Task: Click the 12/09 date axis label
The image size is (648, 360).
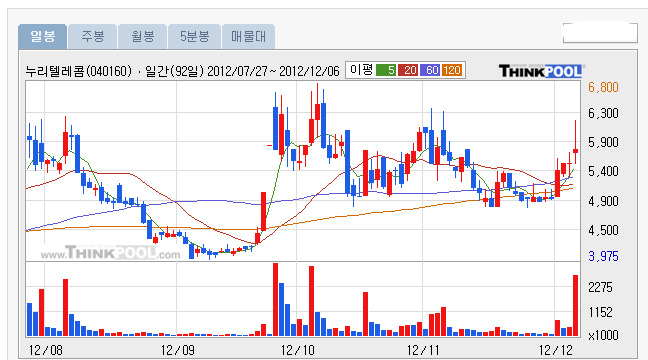Action: pos(178,350)
